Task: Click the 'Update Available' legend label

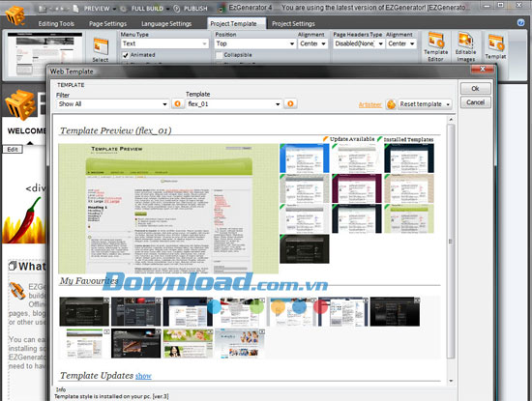Action: (352, 139)
